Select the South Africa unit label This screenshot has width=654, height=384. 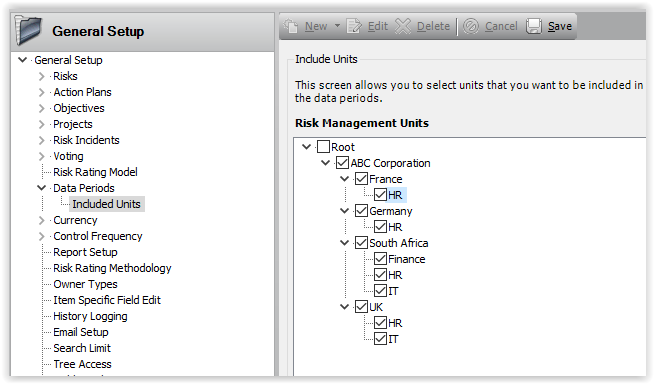pyautogui.click(x=399, y=243)
